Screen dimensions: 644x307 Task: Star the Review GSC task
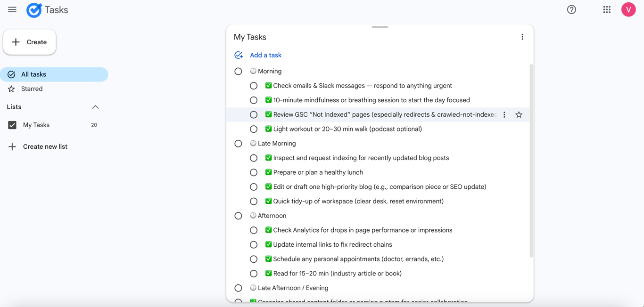click(x=519, y=114)
